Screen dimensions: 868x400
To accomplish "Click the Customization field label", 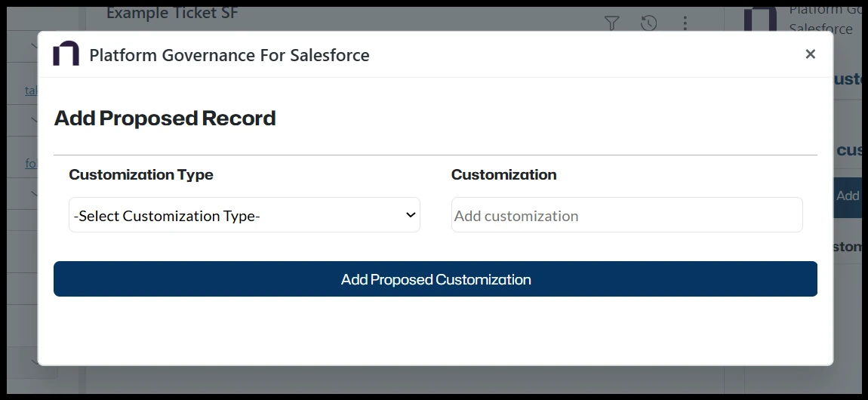I will coord(503,175).
